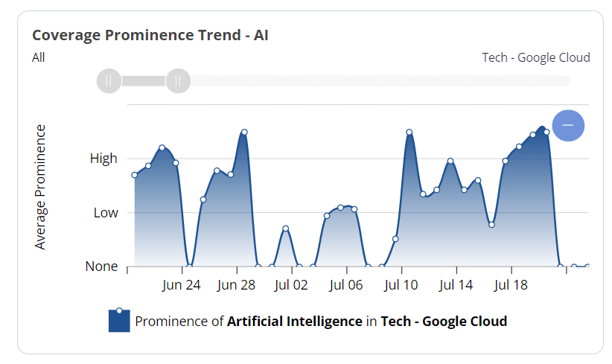This screenshot has width=612, height=364.
Task: Click the Jul 02 small peak point
Action: click(x=285, y=228)
